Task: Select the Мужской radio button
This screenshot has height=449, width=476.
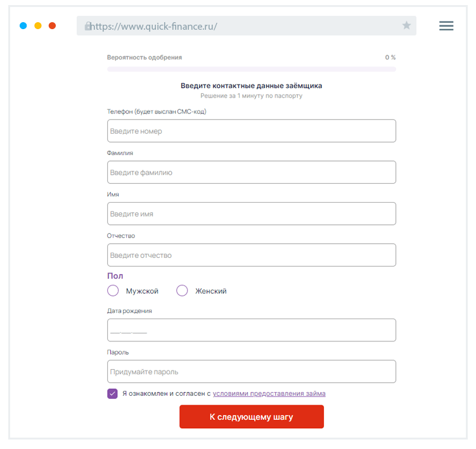Action: point(113,291)
